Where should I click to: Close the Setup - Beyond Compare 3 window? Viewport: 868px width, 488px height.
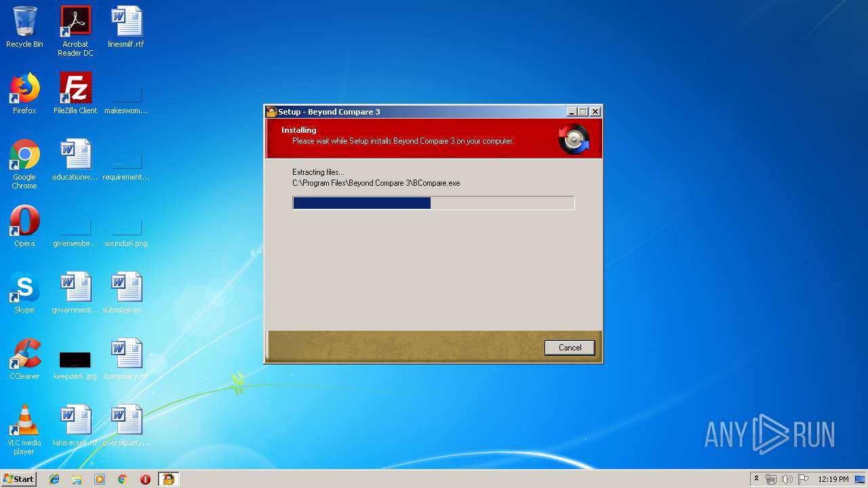[x=595, y=112]
